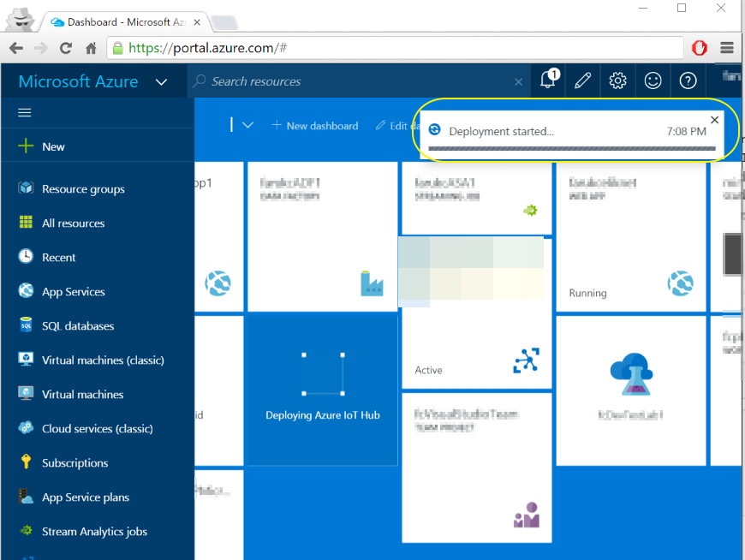
Task: Expand the dashboard selector chevron
Action: coord(247,125)
